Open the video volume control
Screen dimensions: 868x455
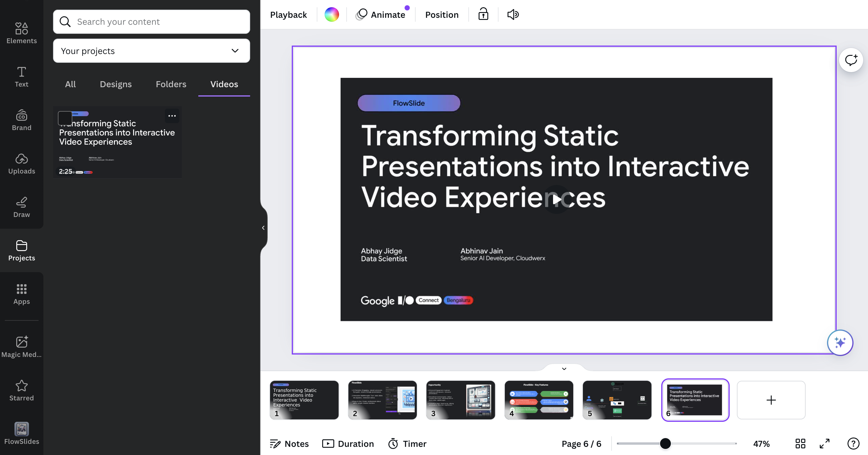(x=513, y=14)
